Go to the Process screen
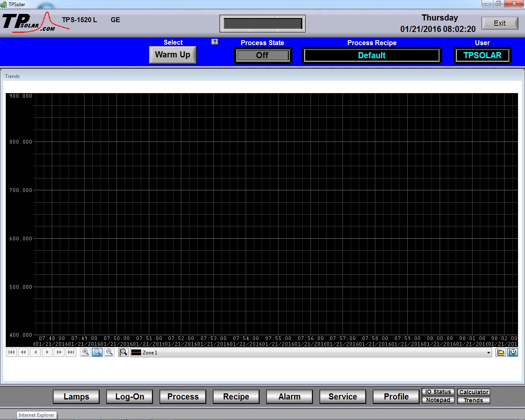The height and width of the screenshot is (420, 525). pos(183,397)
